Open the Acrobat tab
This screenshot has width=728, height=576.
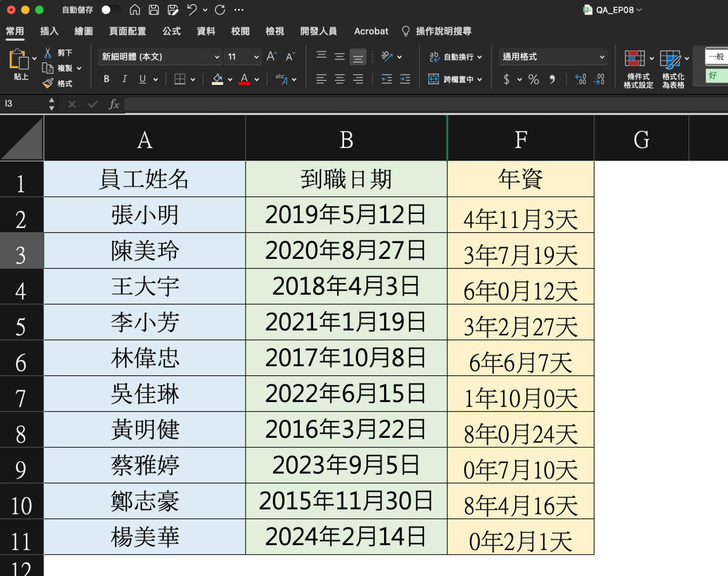(x=371, y=31)
